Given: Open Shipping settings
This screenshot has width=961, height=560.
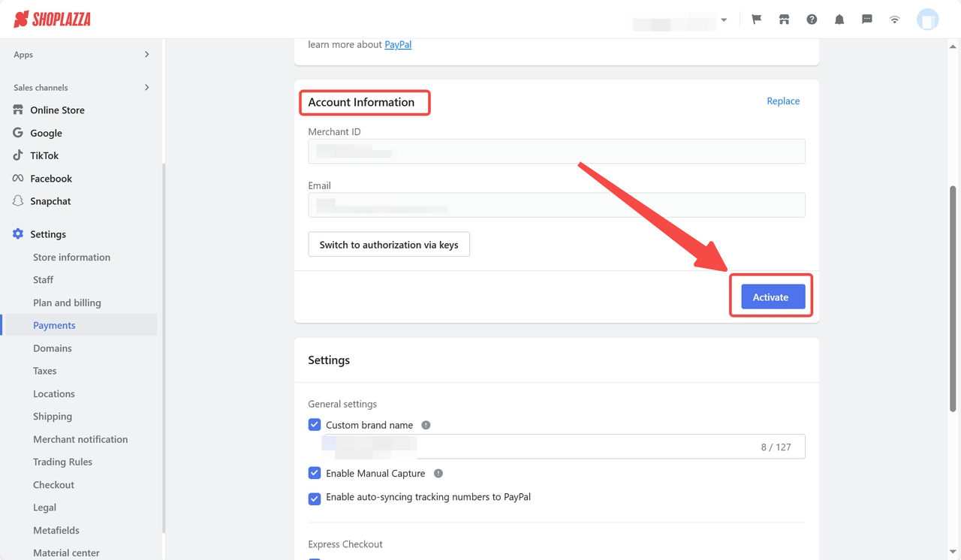Looking at the screenshot, I should pos(53,417).
